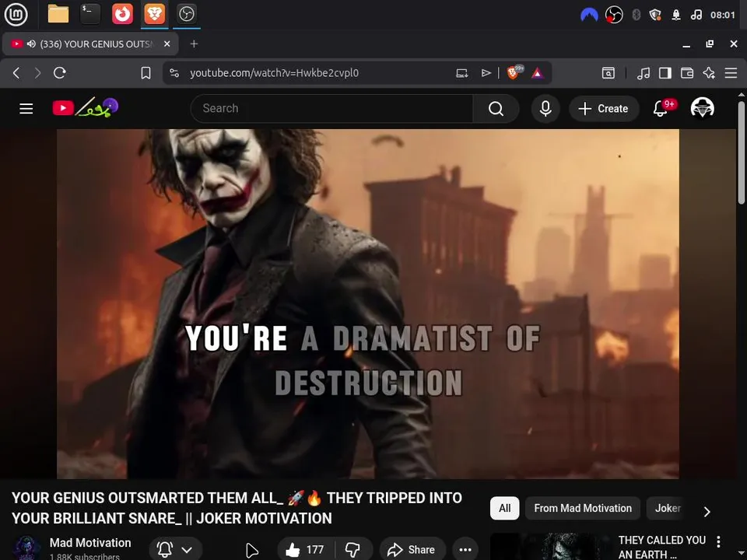Open a new browser tab
747x560 pixels.
(x=194, y=44)
